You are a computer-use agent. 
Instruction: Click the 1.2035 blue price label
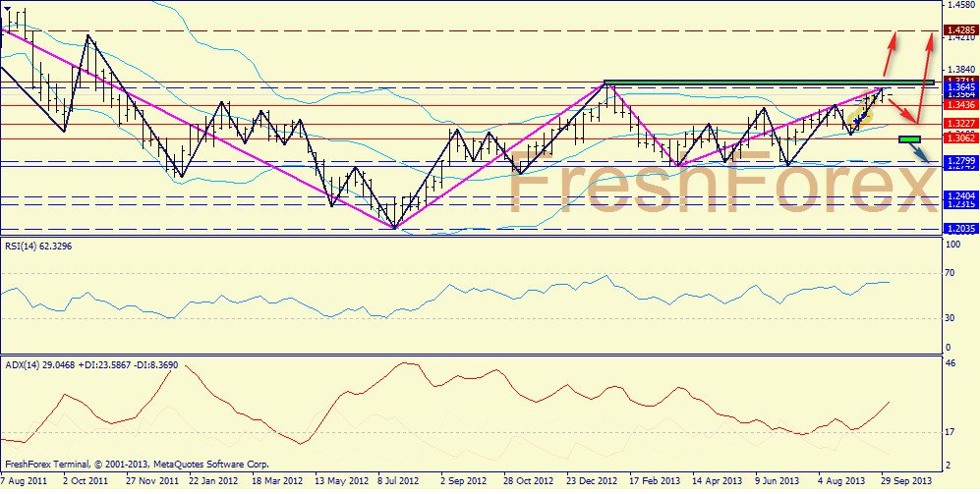click(x=961, y=229)
